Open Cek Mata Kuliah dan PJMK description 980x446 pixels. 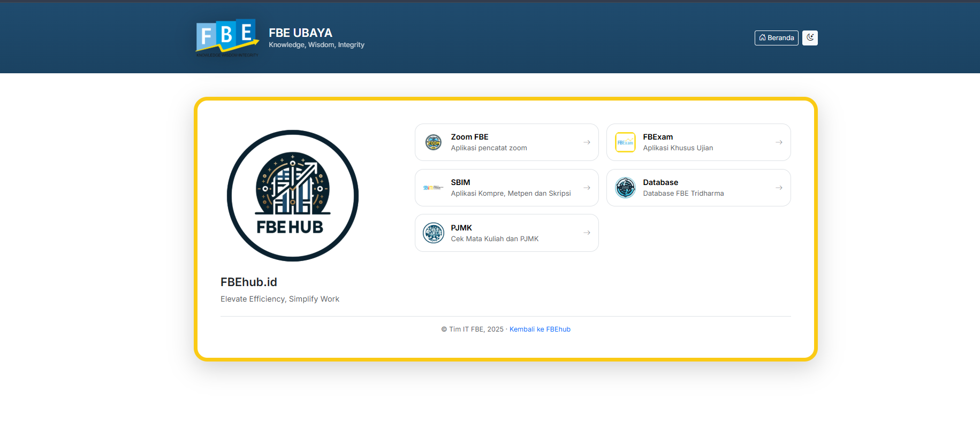[x=495, y=239]
